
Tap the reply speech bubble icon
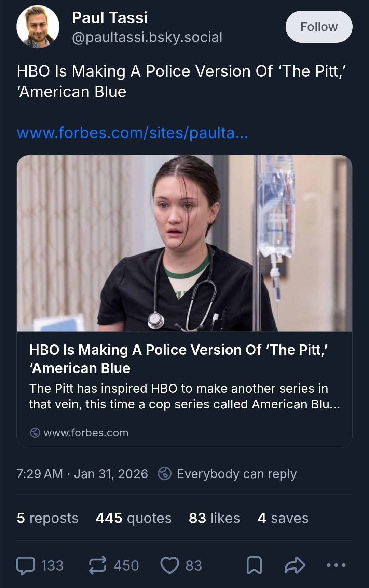(x=26, y=565)
